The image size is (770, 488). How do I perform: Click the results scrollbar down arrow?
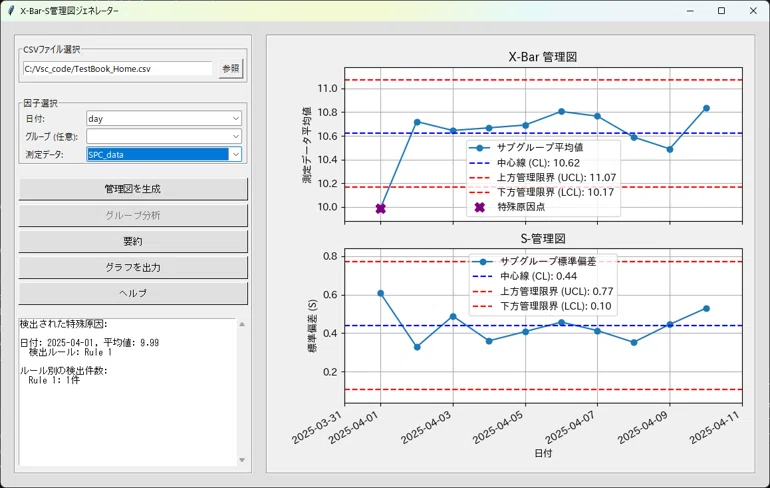(x=242, y=460)
